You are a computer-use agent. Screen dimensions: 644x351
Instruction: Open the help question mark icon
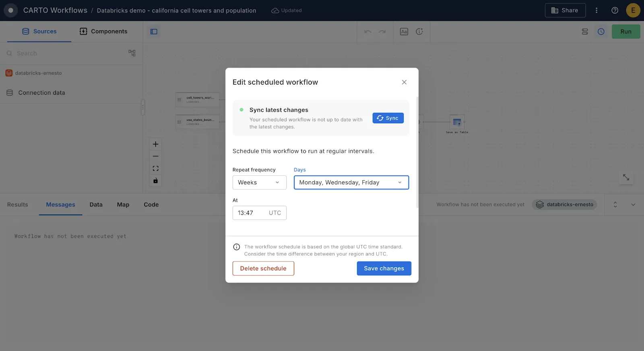click(615, 10)
